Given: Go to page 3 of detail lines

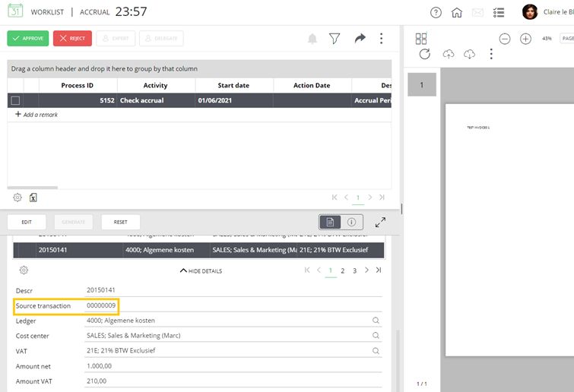Looking at the screenshot, I should 354,270.
